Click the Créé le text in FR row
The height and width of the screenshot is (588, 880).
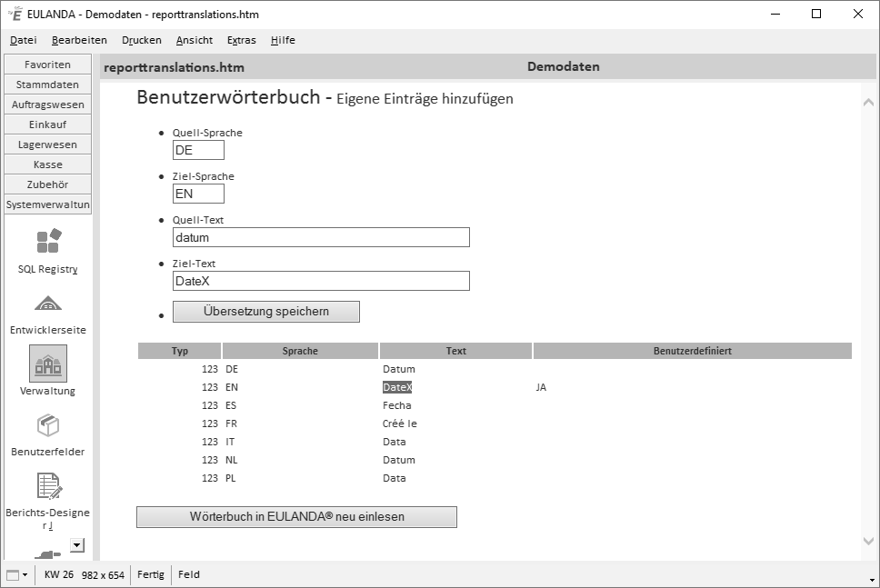(x=400, y=424)
